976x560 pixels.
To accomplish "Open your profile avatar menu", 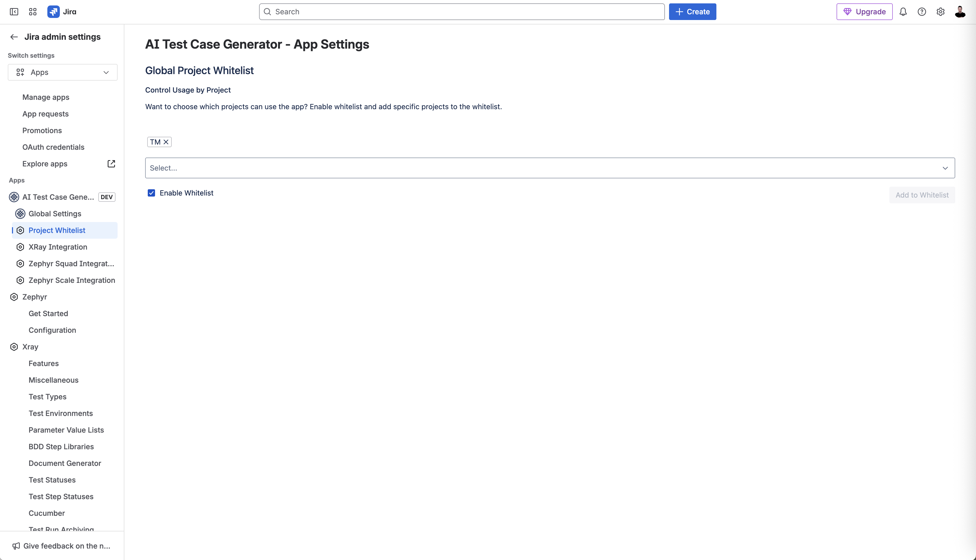I will tap(960, 11).
